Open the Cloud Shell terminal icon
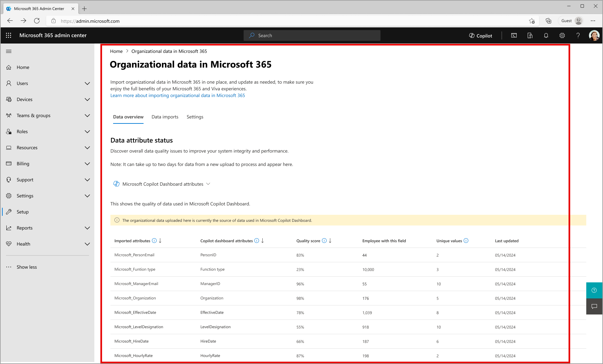 pos(514,35)
